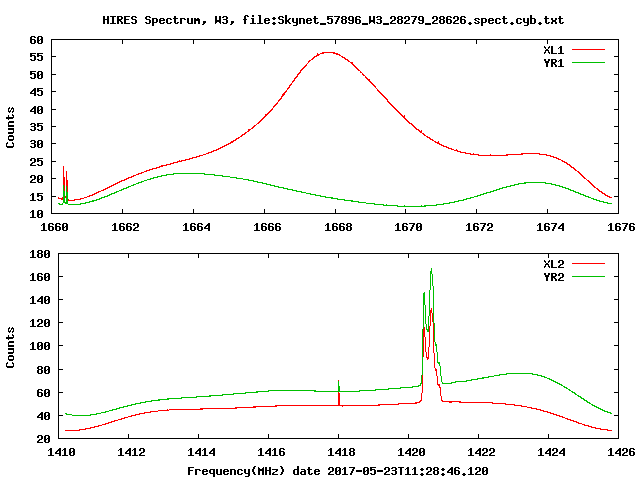
Task: Click the YR1 legend label
Action: pos(553,63)
